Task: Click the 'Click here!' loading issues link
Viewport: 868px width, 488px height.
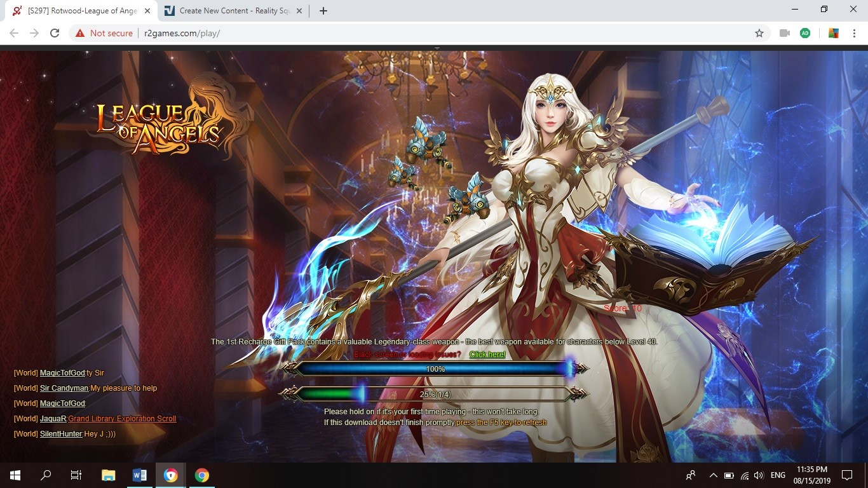Action: coord(487,355)
